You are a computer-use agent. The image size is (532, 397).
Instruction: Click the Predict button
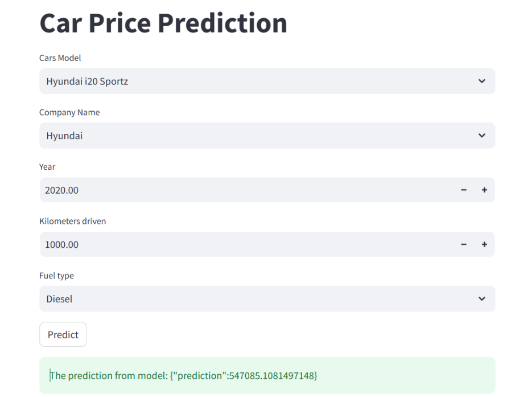coord(63,334)
